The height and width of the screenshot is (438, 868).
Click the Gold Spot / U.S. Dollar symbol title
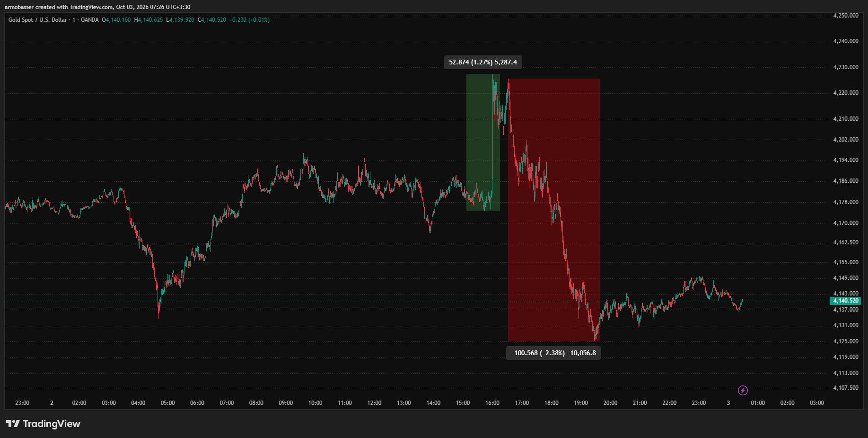38,20
